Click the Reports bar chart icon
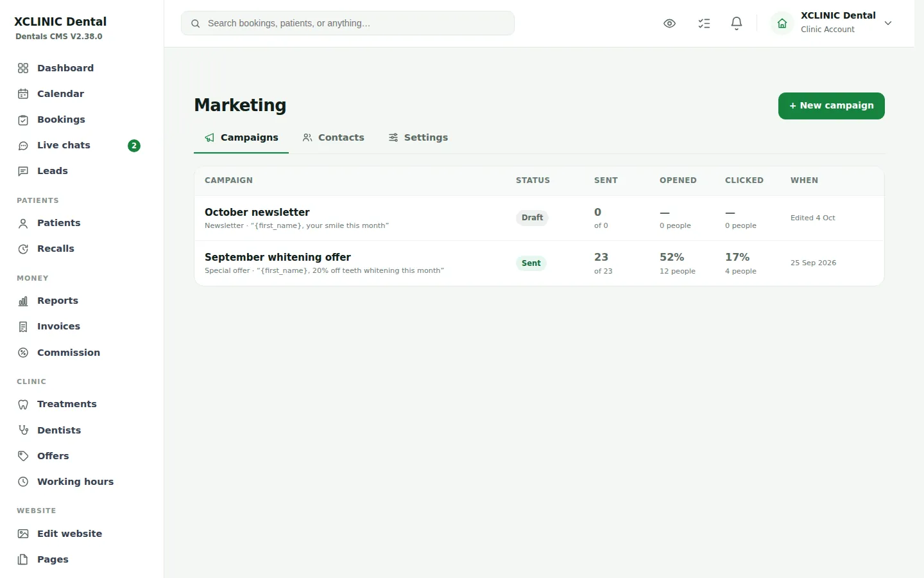924x578 pixels. coord(23,301)
